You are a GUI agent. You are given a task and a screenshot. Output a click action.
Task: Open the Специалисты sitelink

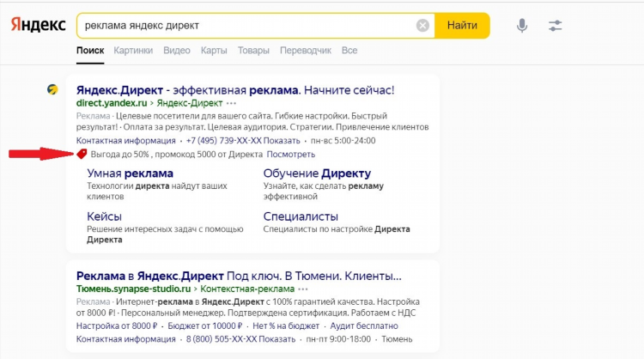coord(301,216)
